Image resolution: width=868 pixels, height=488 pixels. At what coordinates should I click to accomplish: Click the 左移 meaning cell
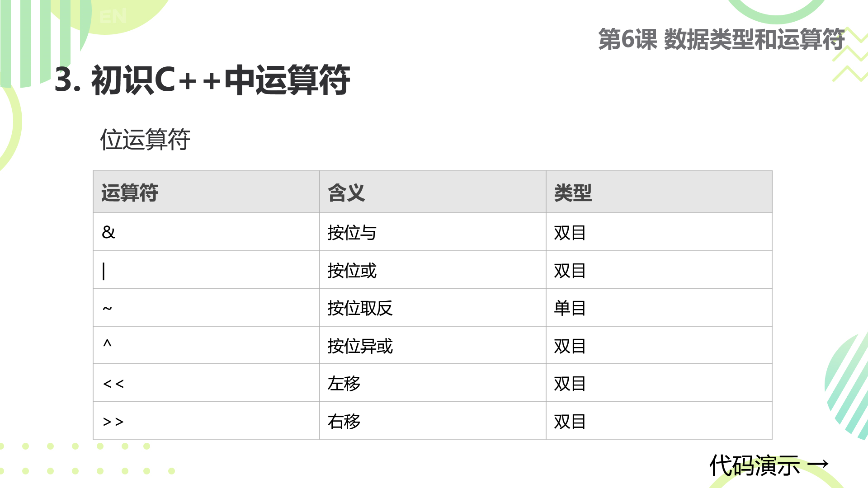click(x=433, y=383)
